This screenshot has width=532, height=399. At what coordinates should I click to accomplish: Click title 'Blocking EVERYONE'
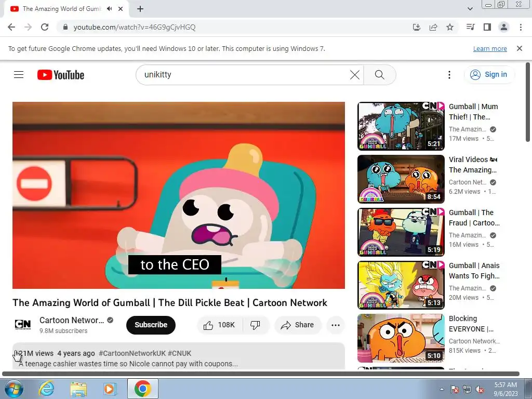coord(471,324)
